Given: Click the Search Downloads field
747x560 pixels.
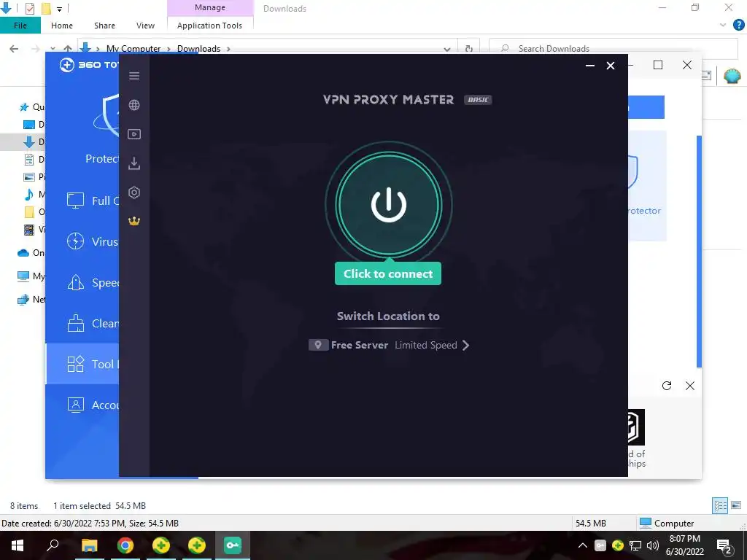Looking at the screenshot, I should pos(613,49).
